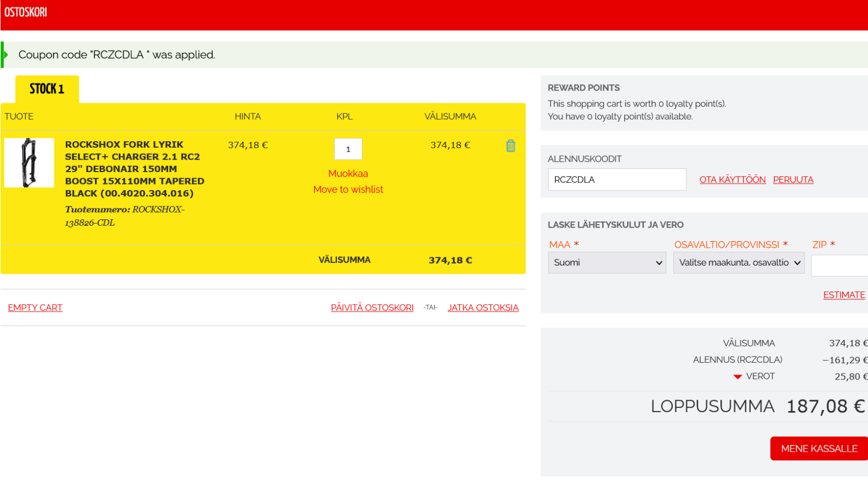The height and width of the screenshot is (487, 868).
Task: Update the cart with Päivitä ostoskori
Action: tap(372, 308)
